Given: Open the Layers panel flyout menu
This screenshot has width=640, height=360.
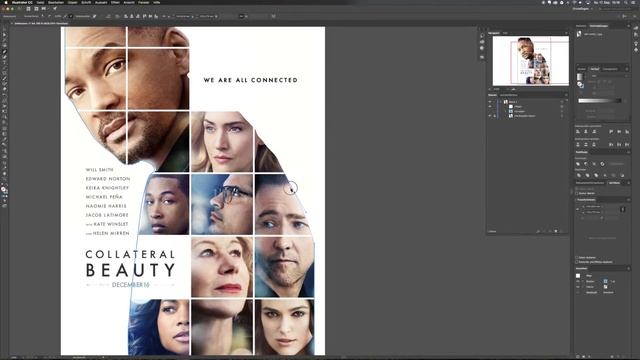Looking at the screenshot, I should pos(567,95).
